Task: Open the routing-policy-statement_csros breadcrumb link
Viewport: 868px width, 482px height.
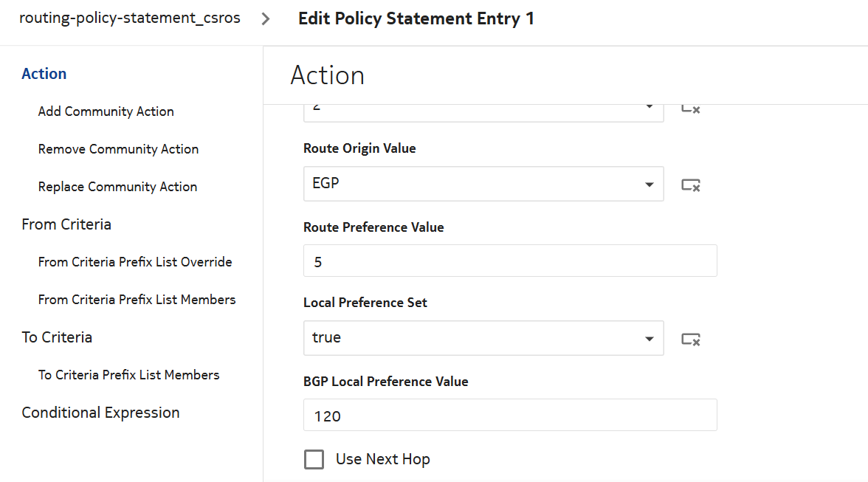Action: click(130, 18)
